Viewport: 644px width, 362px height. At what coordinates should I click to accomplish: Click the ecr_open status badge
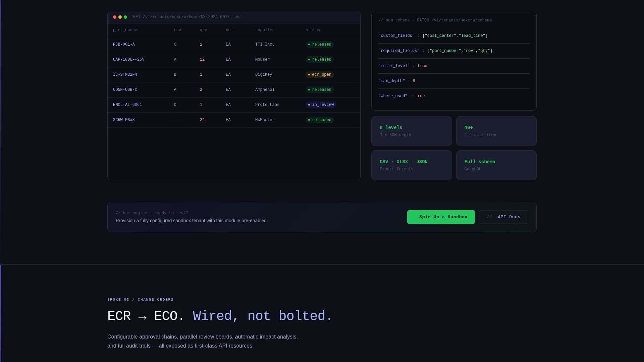[x=320, y=75]
